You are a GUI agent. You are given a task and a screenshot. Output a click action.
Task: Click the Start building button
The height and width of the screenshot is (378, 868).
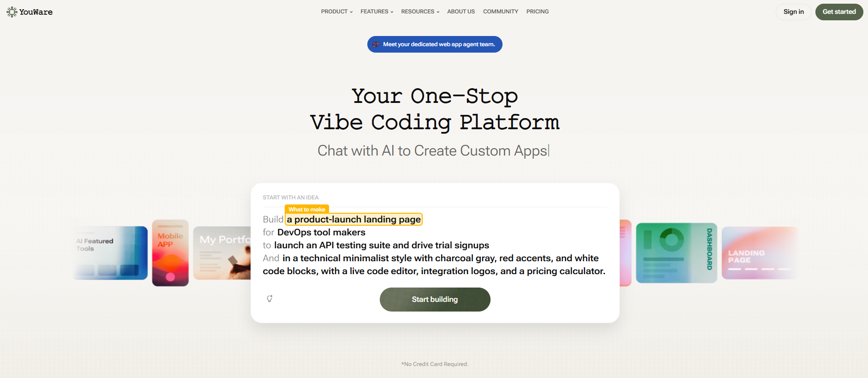(x=435, y=300)
